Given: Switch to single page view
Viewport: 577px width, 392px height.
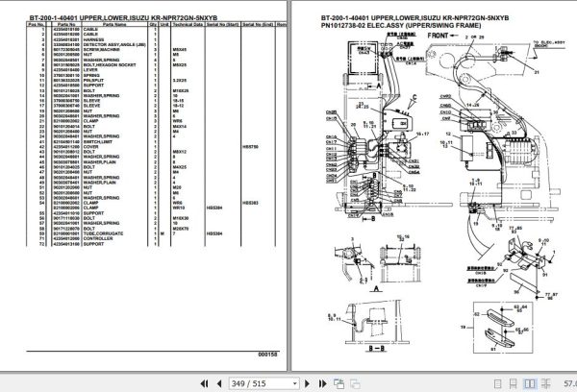Looking at the screenshot, I should coord(497,384).
